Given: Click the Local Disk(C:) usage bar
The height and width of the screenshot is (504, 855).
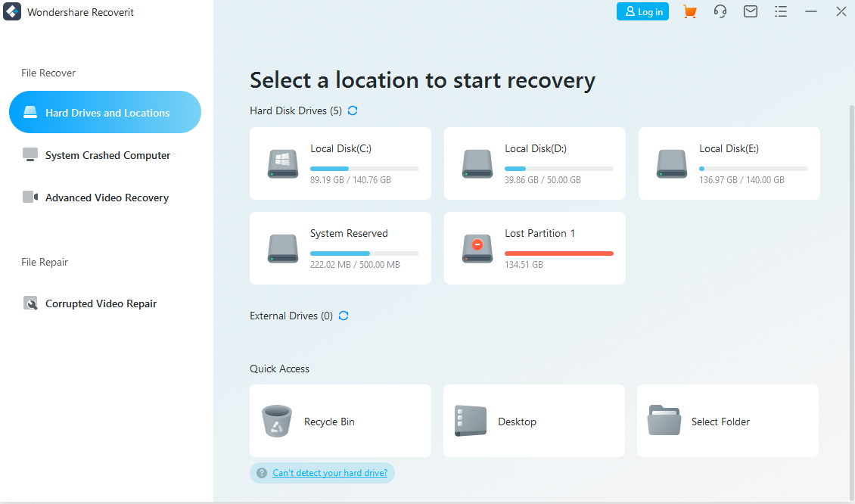Looking at the screenshot, I should pyautogui.click(x=364, y=169).
